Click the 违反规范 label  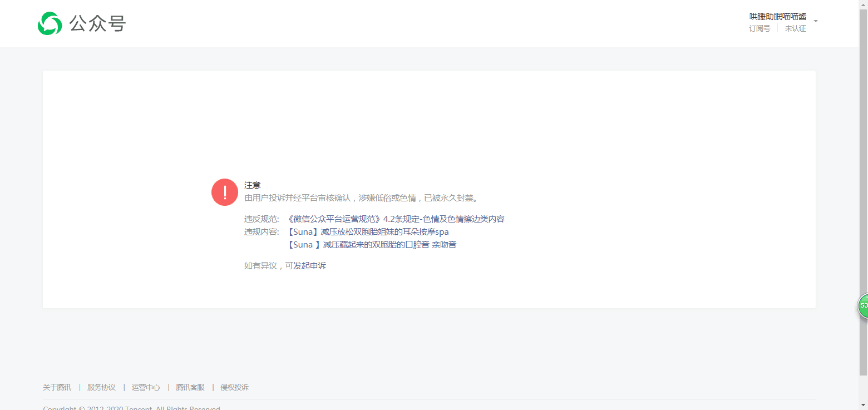262,219
